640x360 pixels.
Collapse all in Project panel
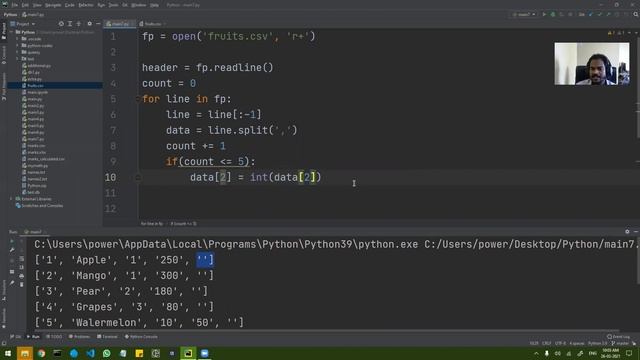[x=79, y=24]
